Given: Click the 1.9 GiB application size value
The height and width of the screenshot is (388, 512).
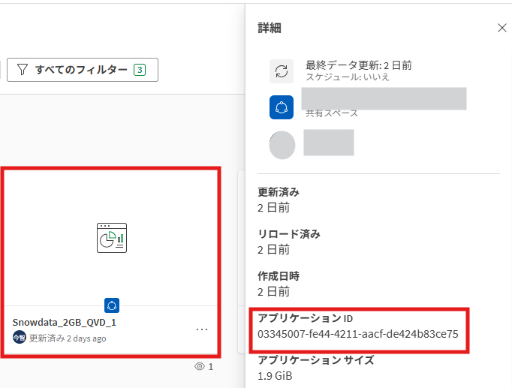Looking at the screenshot, I should pyautogui.click(x=275, y=376).
